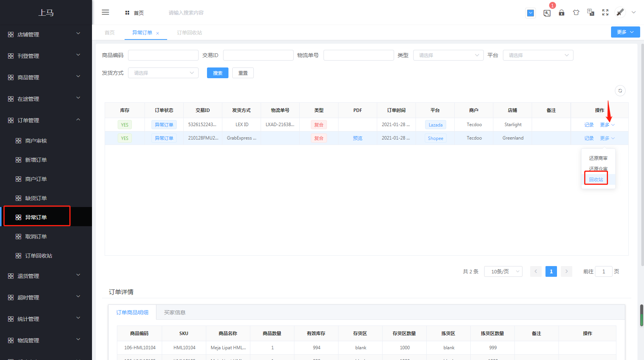Expand the 退货管理 menu chevron

point(78,275)
